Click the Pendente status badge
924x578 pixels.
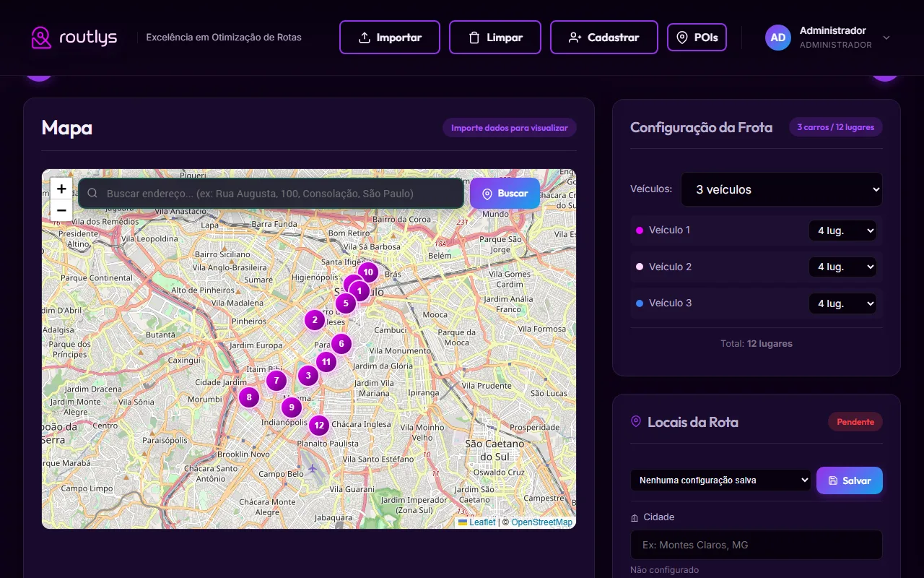(855, 422)
